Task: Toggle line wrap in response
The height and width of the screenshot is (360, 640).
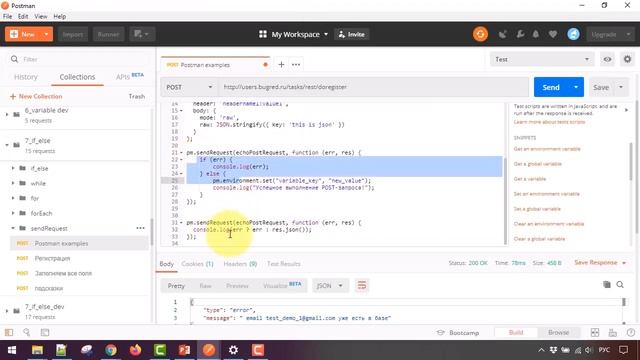Action: click(362, 285)
